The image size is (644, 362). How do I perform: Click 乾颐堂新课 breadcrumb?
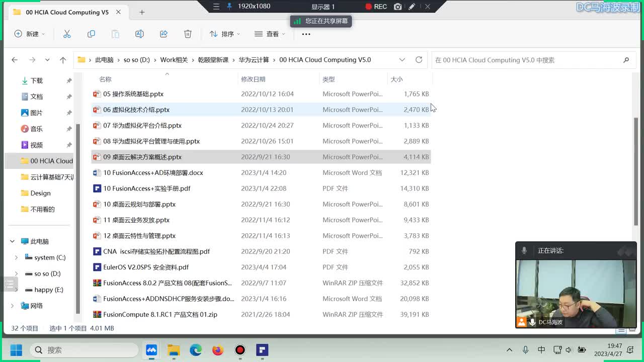point(213,59)
